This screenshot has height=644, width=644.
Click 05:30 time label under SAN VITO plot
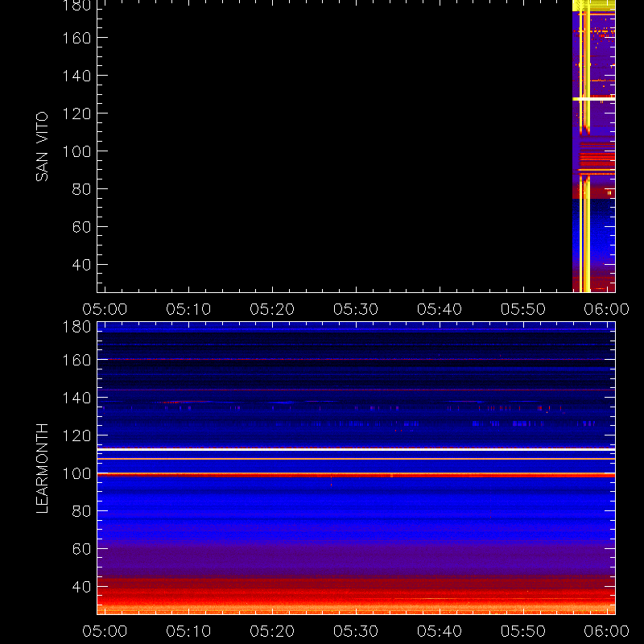point(356,309)
